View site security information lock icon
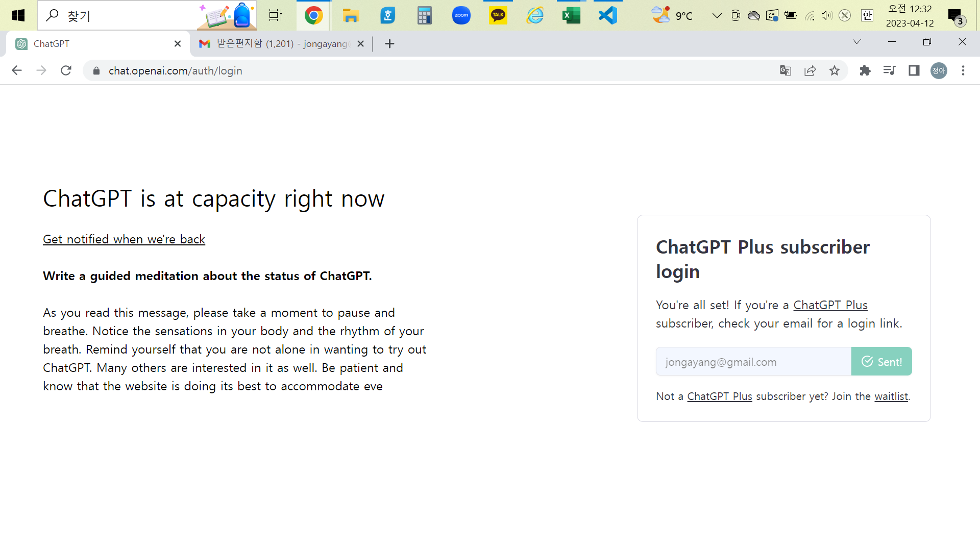 [96, 71]
